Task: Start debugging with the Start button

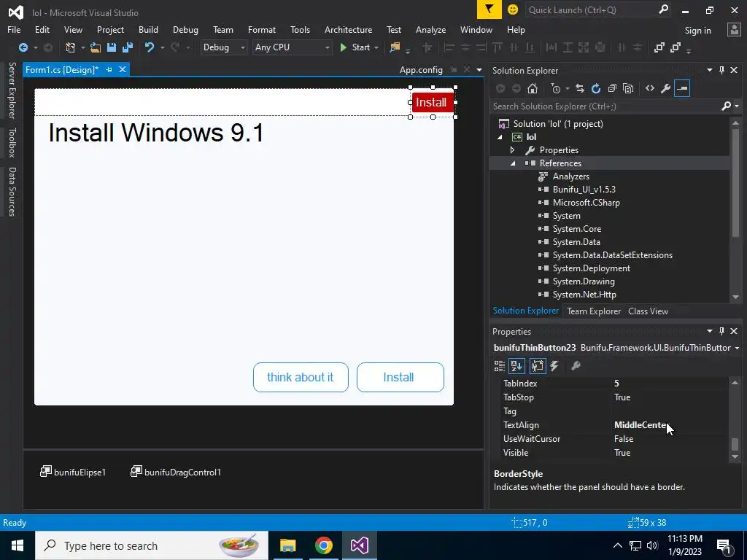Action: pyautogui.click(x=355, y=47)
